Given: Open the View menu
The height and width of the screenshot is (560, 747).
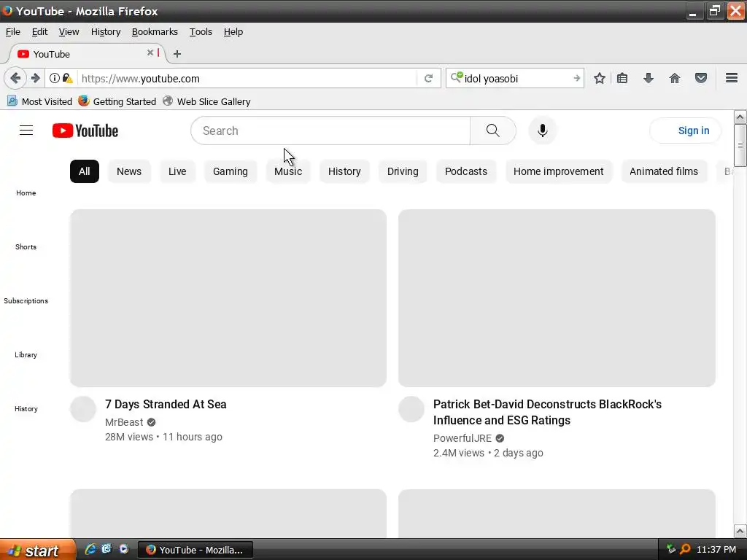Looking at the screenshot, I should pyautogui.click(x=69, y=32).
